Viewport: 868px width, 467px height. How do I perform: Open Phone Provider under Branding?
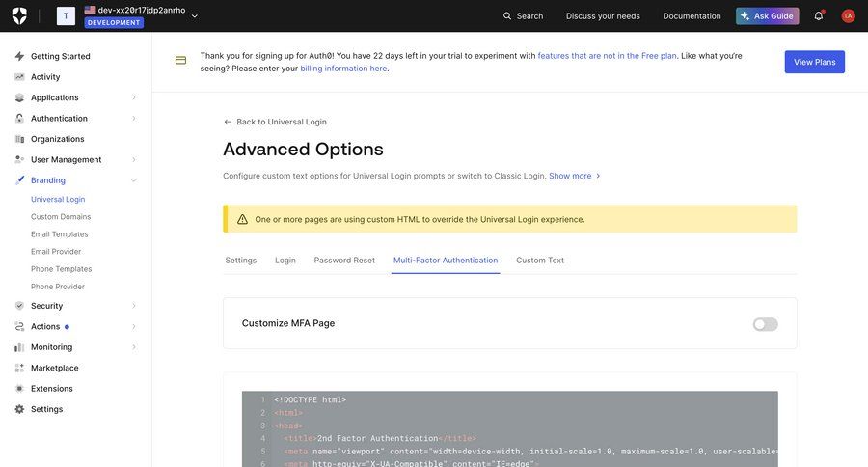point(58,287)
